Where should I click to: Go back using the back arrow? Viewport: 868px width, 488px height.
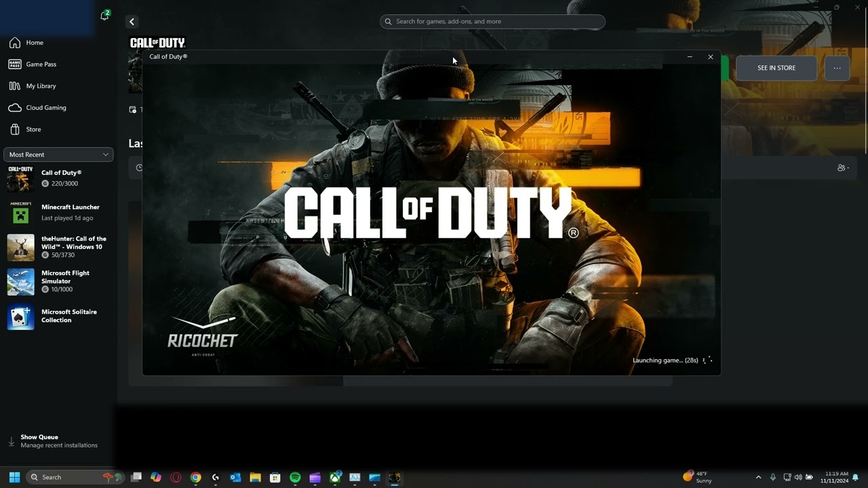(132, 22)
